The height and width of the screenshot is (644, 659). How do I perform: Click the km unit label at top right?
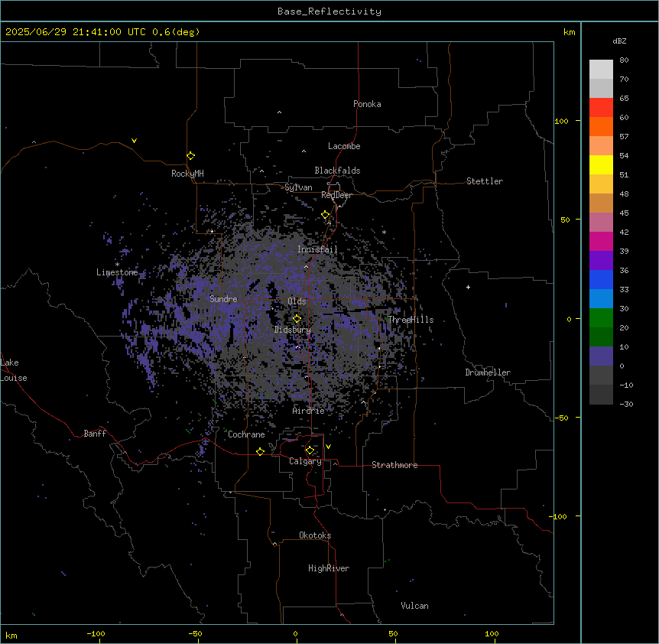570,32
